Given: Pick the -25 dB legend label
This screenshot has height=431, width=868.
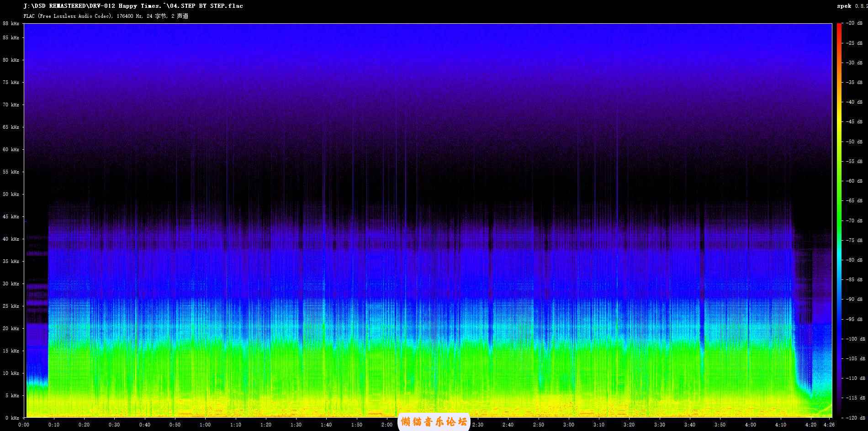Looking at the screenshot, I should [x=854, y=43].
